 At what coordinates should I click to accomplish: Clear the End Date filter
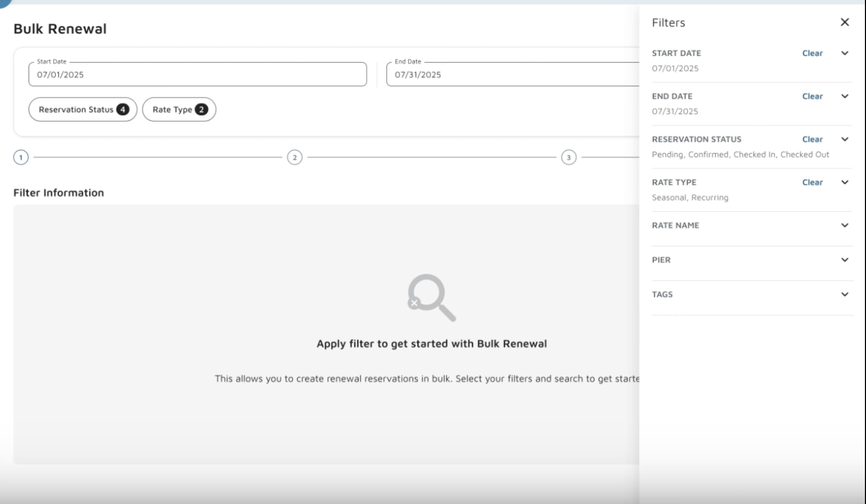(812, 96)
